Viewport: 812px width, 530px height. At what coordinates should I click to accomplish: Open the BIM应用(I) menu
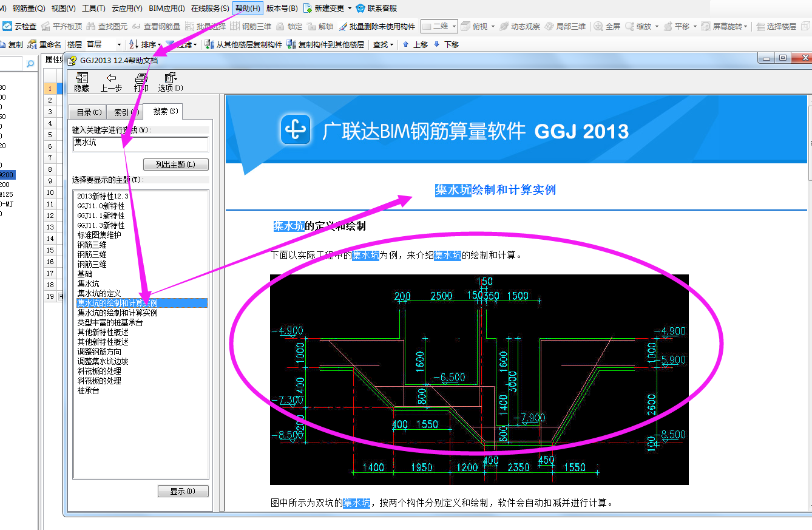pyautogui.click(x=167, y=8)
